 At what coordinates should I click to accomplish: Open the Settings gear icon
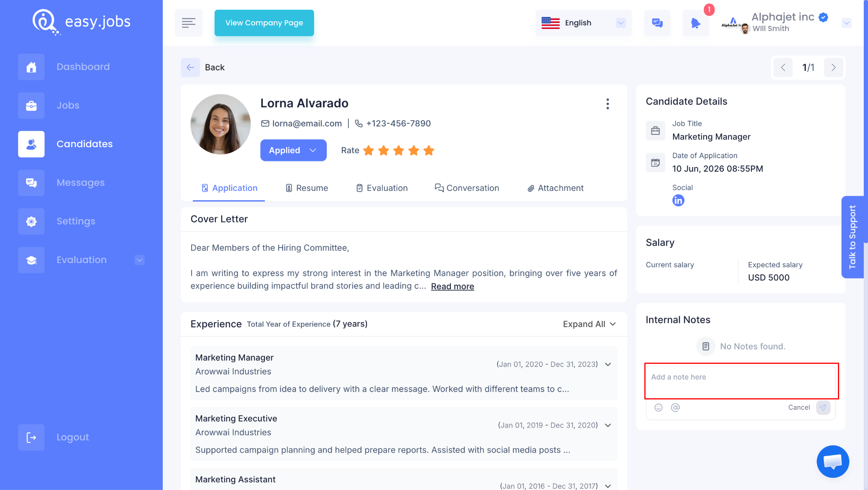coord(31,221)
